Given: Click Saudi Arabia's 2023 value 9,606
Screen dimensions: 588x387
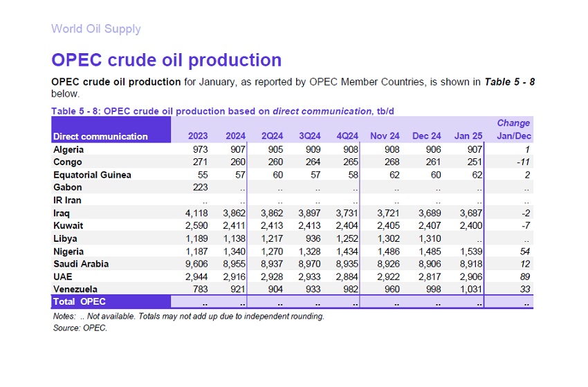Looking at the screenshot, I should click(195, 264).
